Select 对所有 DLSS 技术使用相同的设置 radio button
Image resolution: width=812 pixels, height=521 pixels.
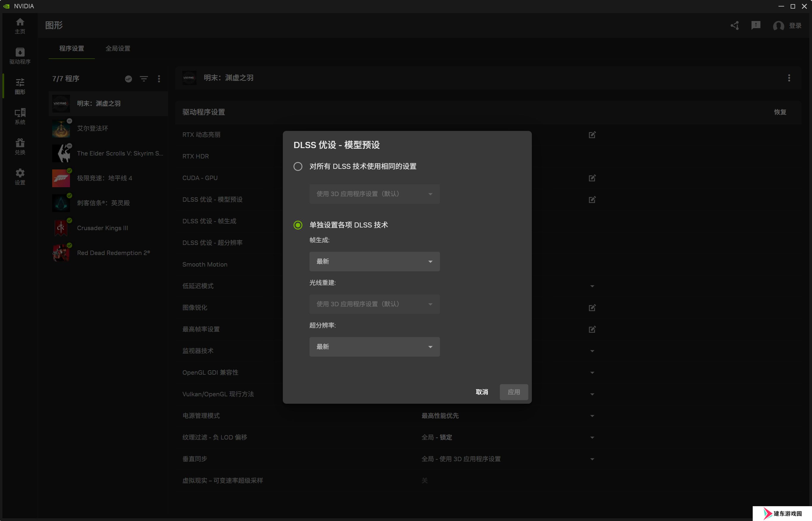pyautogui.click(x=298, y=166)
